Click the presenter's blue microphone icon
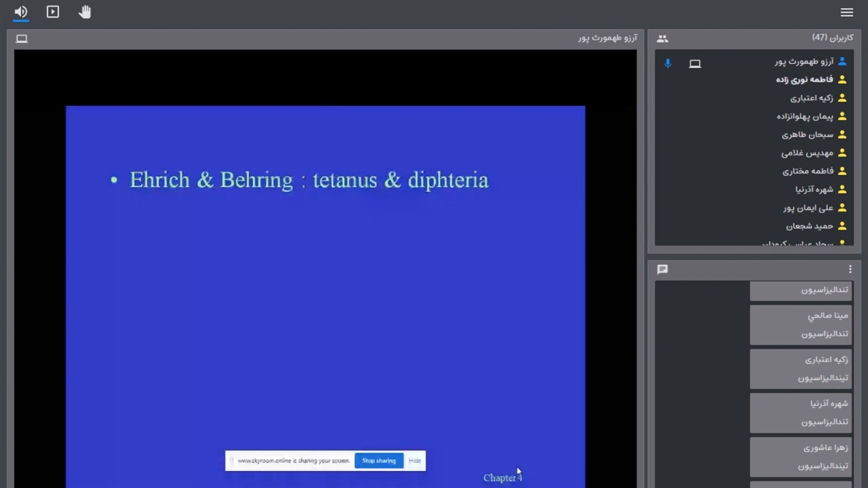Viewport: 868px width, 488px height. click(x=668, y=63)
